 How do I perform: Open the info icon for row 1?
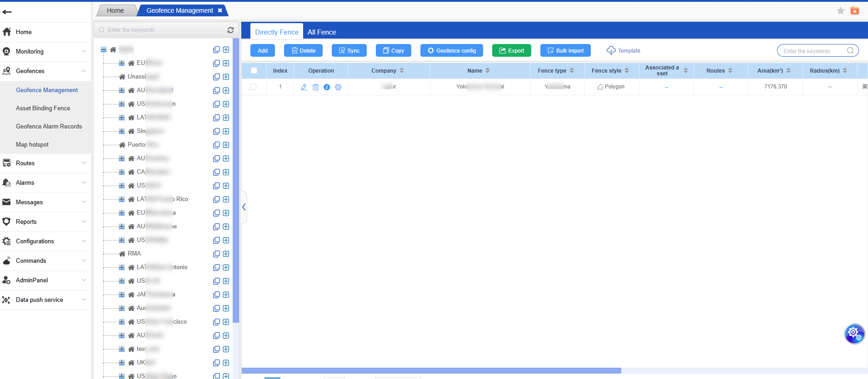[x=327, y=87]
